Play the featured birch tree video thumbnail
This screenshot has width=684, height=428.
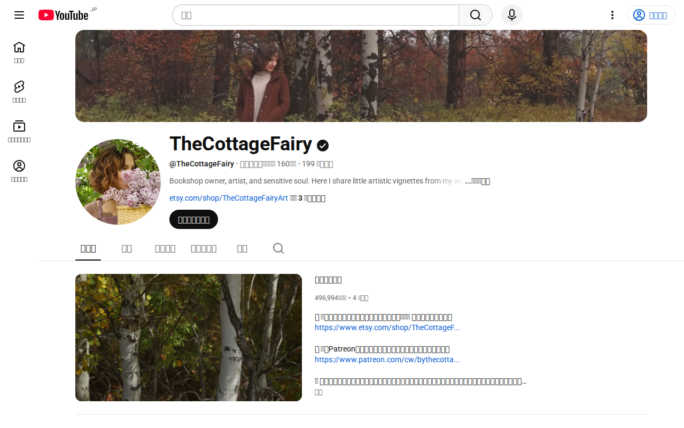(x=188, y=338)
